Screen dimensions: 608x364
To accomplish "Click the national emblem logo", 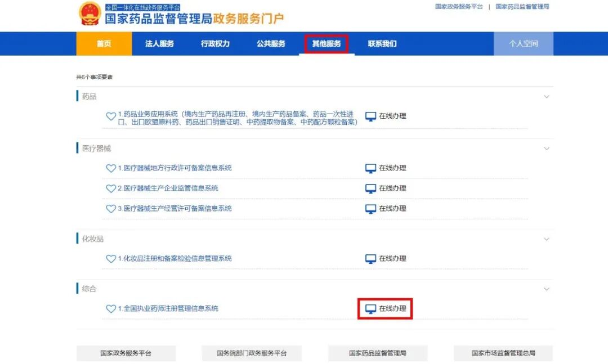I will [90, 15].
